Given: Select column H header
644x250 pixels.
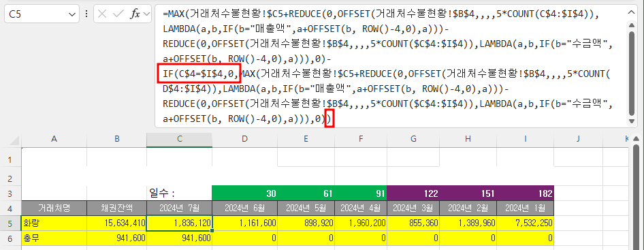Looking at the screenshot, I should click(468, 140).
